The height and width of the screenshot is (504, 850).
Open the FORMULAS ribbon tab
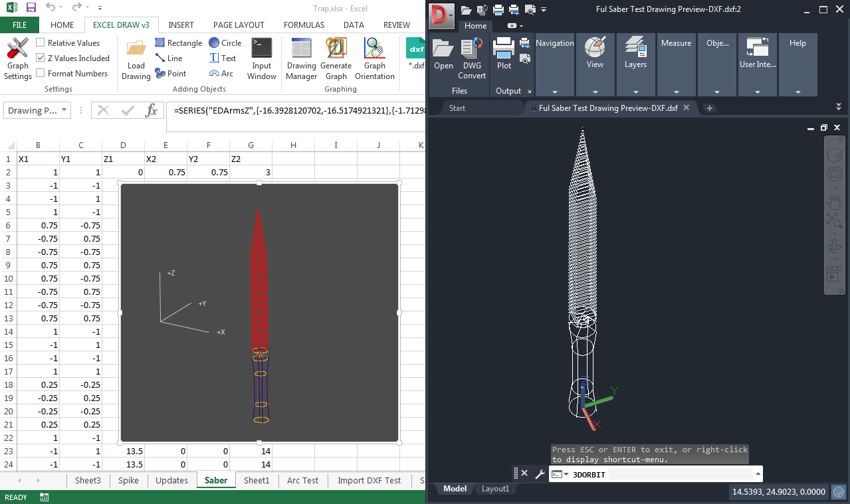[304, 25]
